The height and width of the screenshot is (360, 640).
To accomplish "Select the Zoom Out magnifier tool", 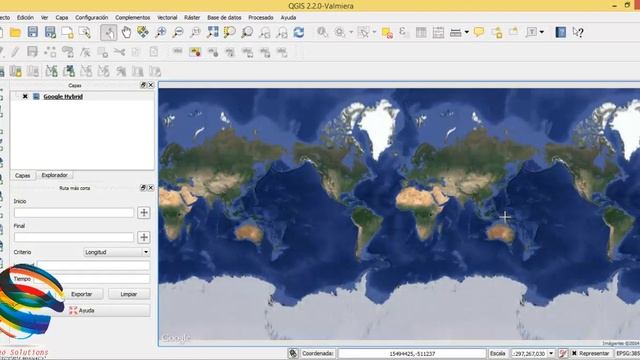I will [x=178, y=32].
